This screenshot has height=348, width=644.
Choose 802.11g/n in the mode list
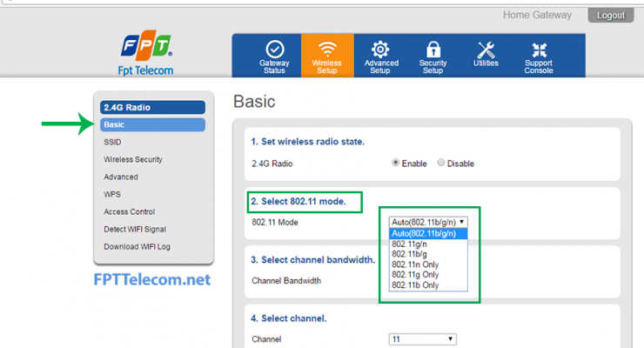point(428,244)
